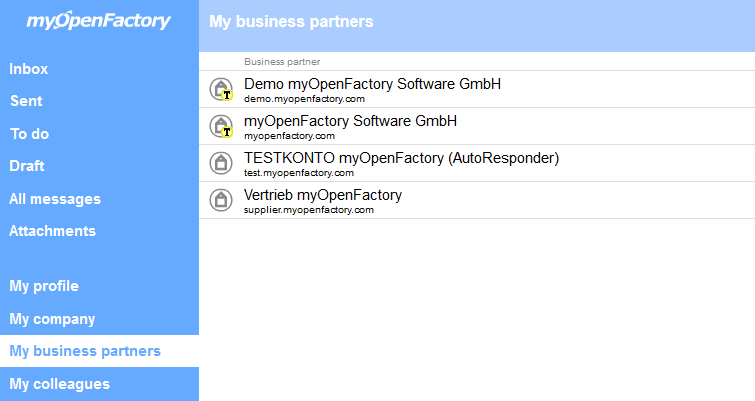Select My business partners in sidebar
755x401 pixels.
tap(99, 351)
